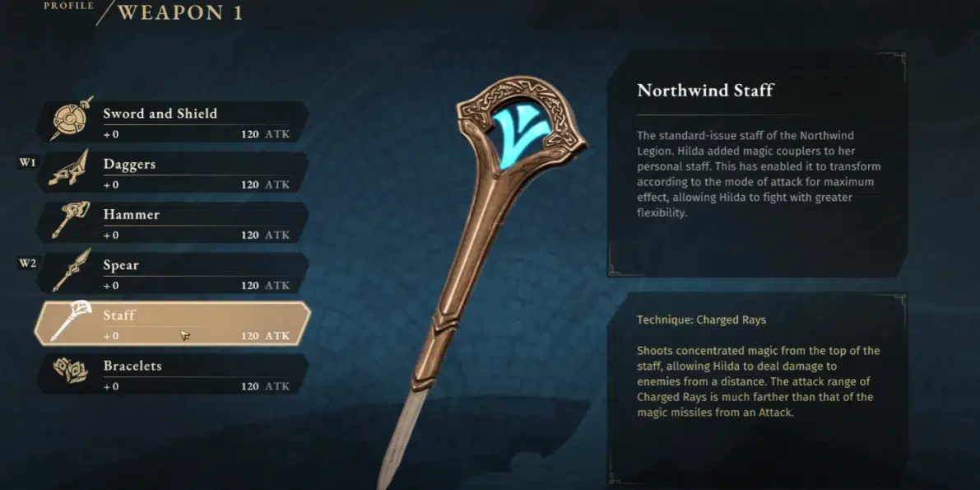980x490 pixels.
Task: Click the Bracelets weapon icon
Action: click(x=69, y=371)
